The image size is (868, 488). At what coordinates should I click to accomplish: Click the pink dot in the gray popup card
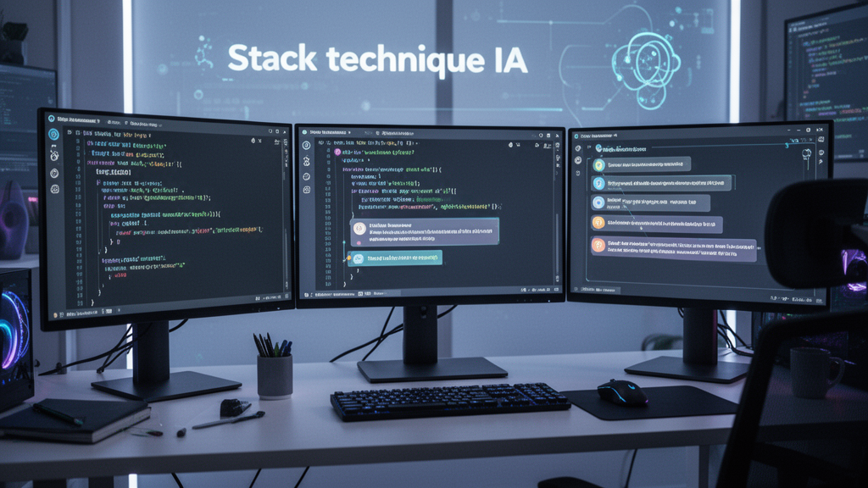point(359,242)
